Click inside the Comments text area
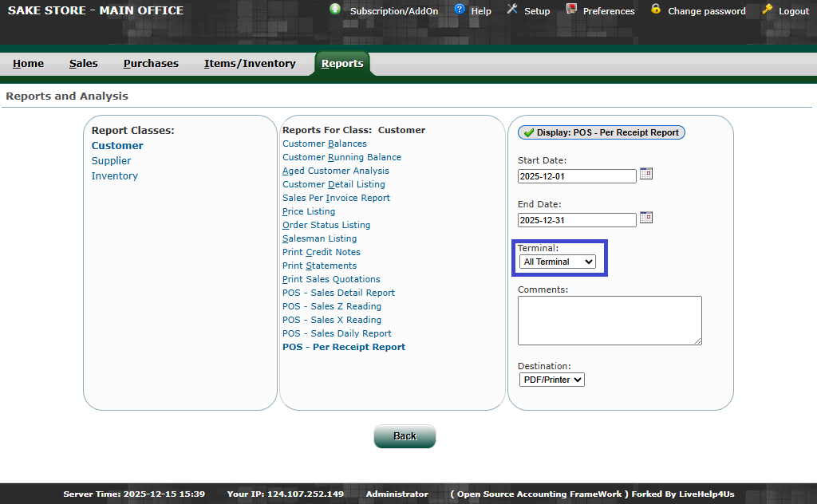 point(610,321)
